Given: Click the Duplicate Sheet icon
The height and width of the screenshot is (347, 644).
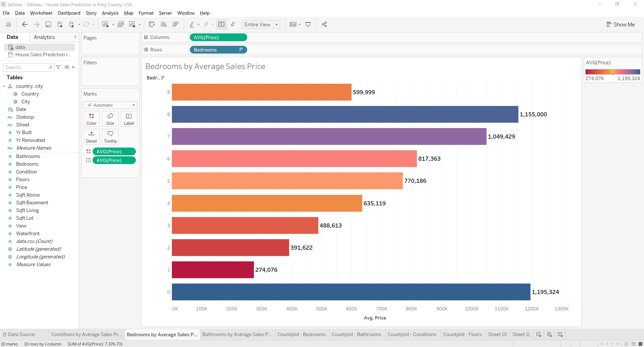Looking at the screenshot, I should [121, 24].
